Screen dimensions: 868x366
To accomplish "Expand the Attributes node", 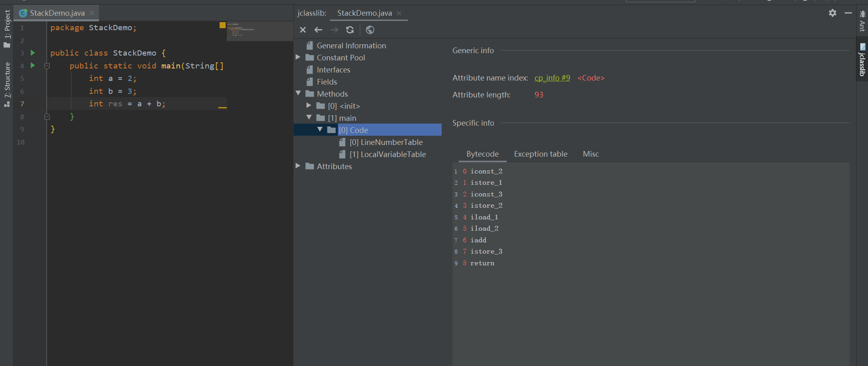I will [298, 166].
